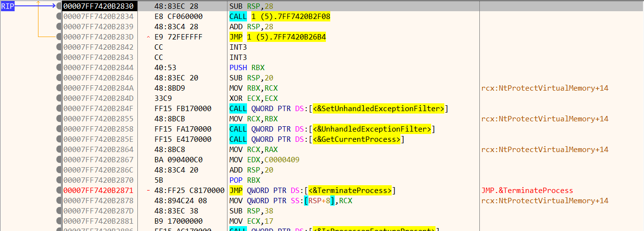The image size is (644, 231).
Task: Select highlighted address 00007FF7420B2830
Action: (x=99, y=6)
